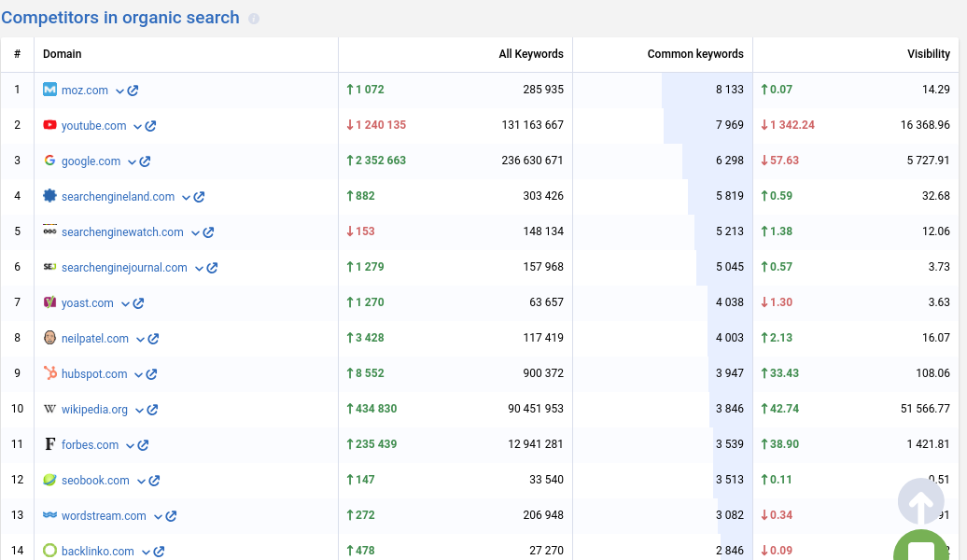Open the forbes.com external link icon
This screenshot has width=967, height=560.
(x=143, y=445)
